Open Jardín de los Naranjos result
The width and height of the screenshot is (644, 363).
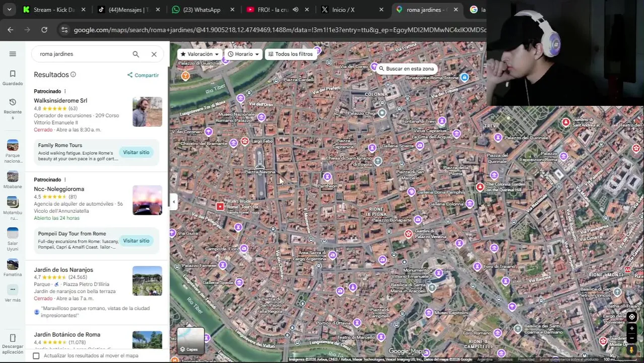click(63, 270)
